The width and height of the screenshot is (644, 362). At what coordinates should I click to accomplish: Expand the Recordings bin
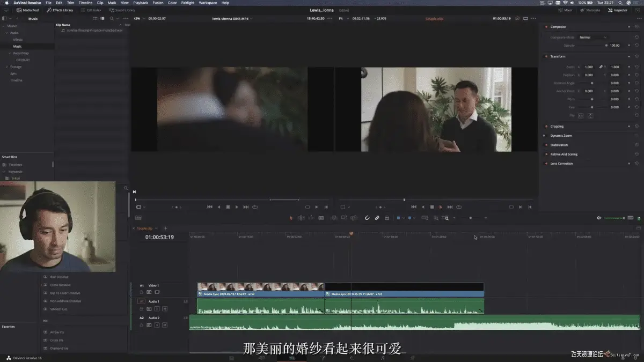(9, 53)
